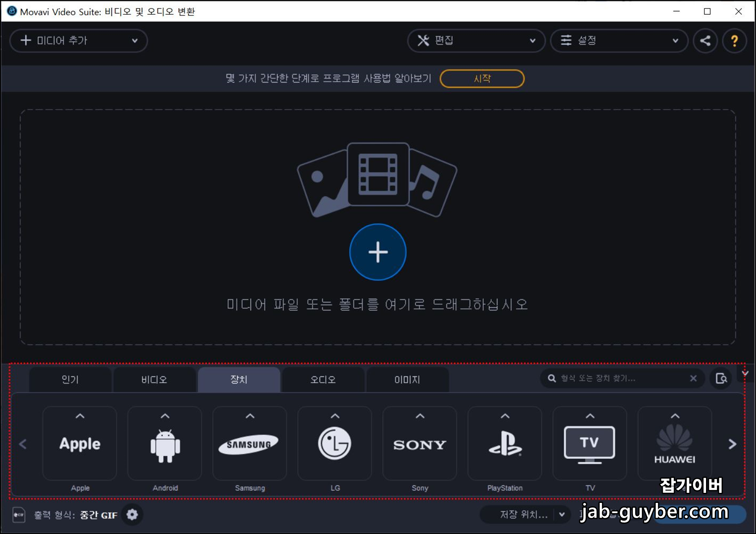756x534 pixels.
Task: Select the Android robot device preset
Action: [x=165, y=444]
